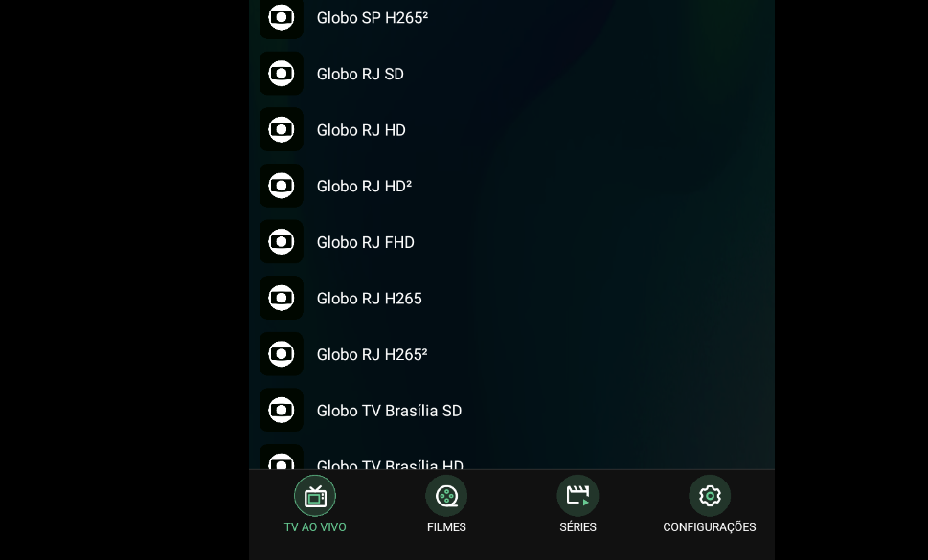The image size is (928, 560).
Task: Click the Globo logo beside Globo RJ FHD
Action: click(x=282, y=242)
